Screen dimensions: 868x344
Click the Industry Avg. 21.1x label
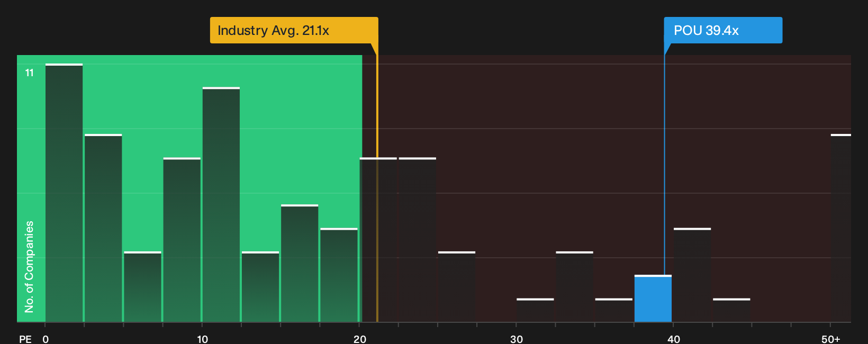point(294,30)
